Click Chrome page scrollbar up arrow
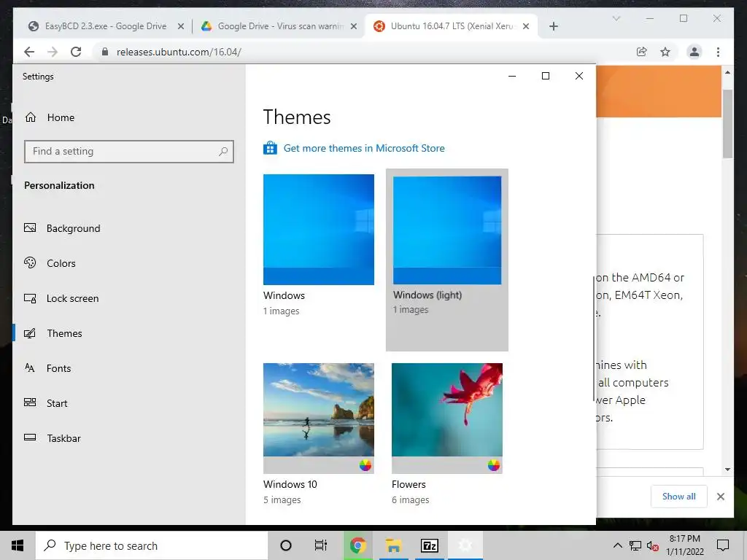Image resolution: width=747 pixels, height=560 pixels. tap(727, 72)
